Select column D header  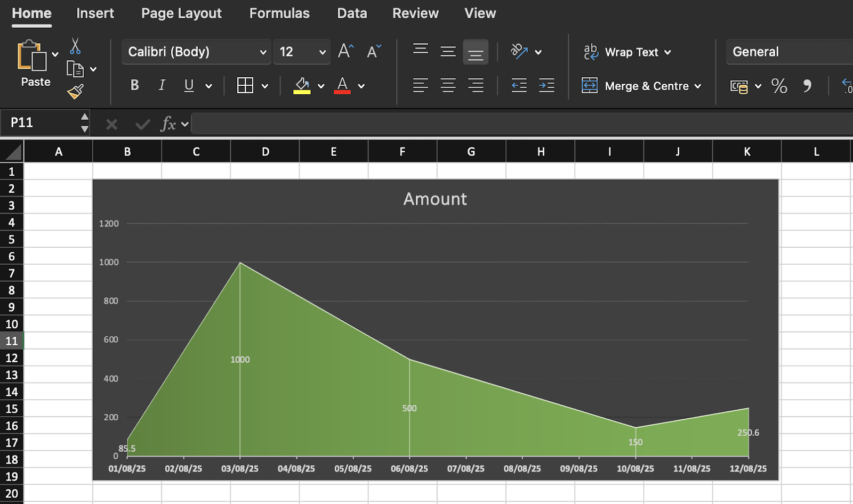(x=265, y=152)
